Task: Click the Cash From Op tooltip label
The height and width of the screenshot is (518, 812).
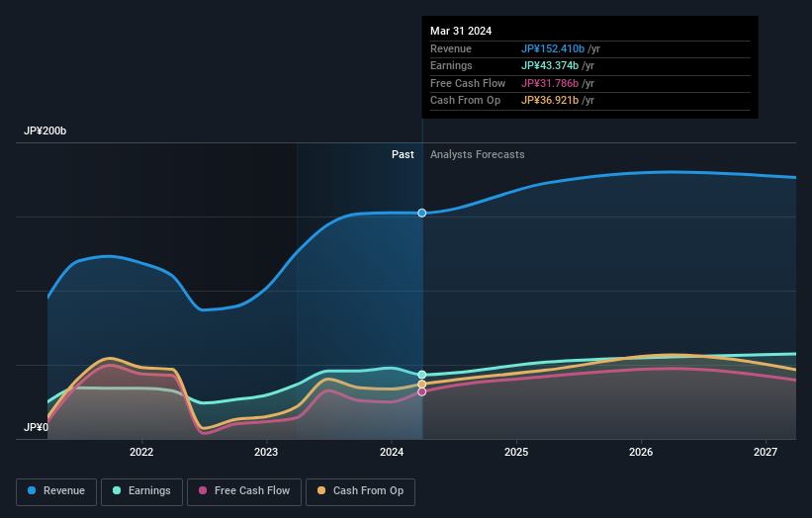Action: click(465, 101)
